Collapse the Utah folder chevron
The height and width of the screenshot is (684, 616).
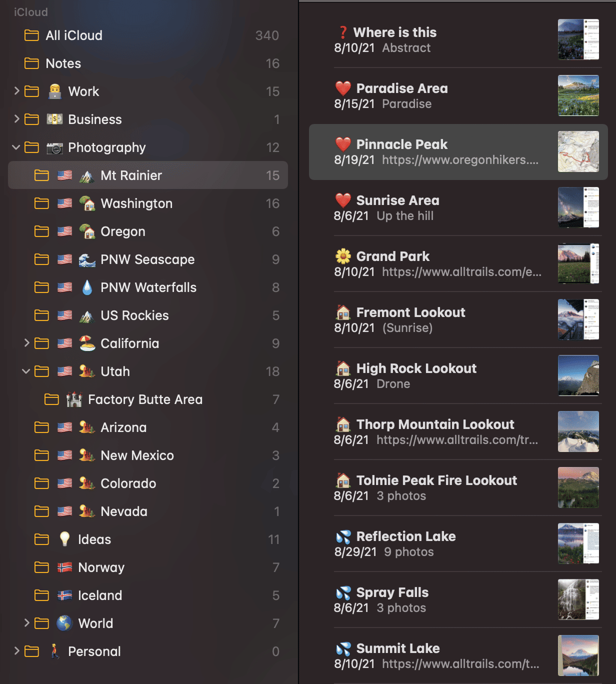click(x=26, y=371)
